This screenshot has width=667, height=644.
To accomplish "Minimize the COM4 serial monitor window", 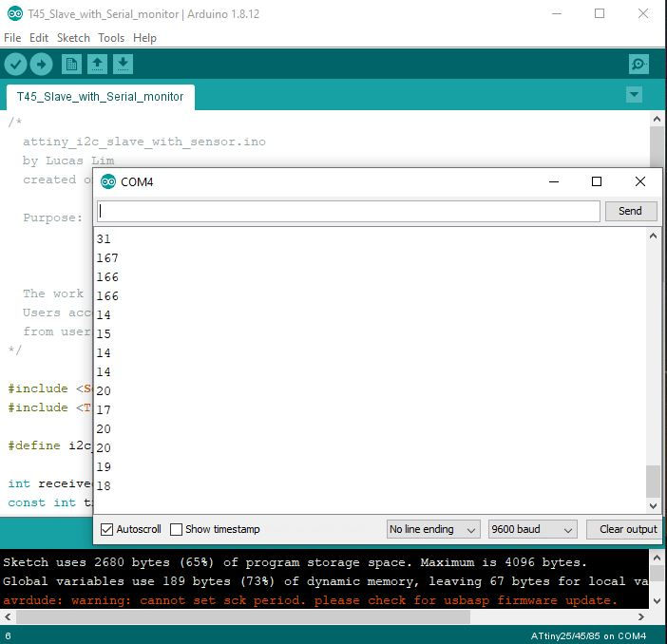I will point(553,181).
